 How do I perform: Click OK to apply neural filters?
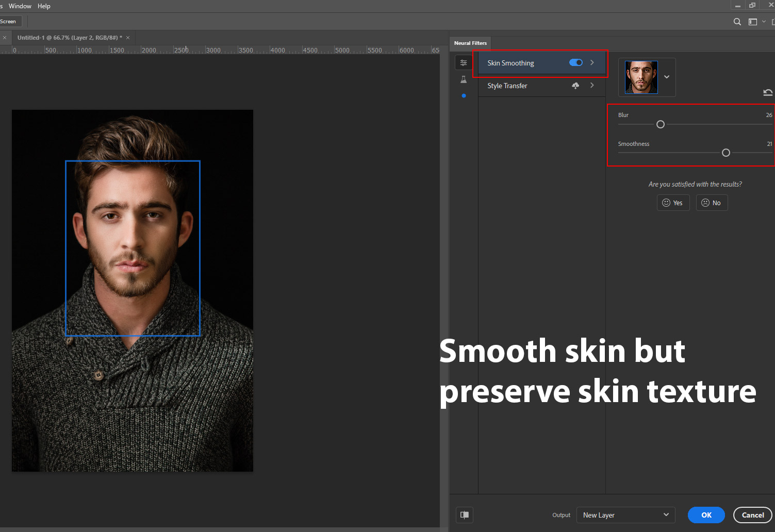tap(706, 514)
